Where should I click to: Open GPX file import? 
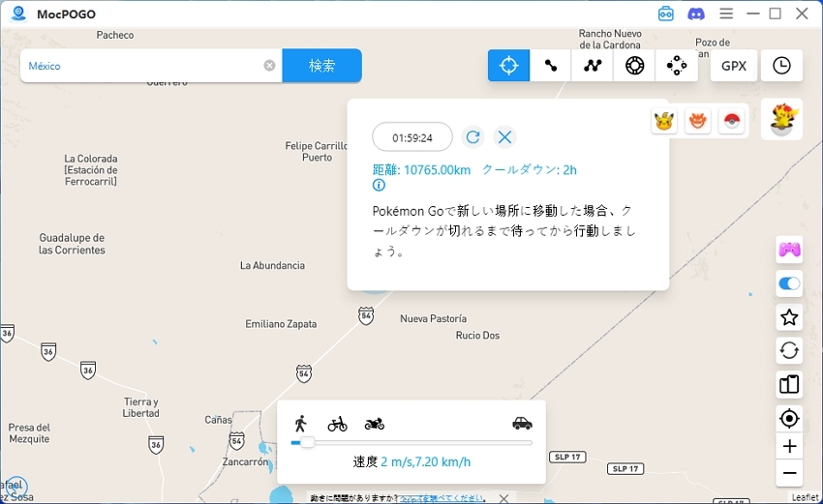point(734,66)
